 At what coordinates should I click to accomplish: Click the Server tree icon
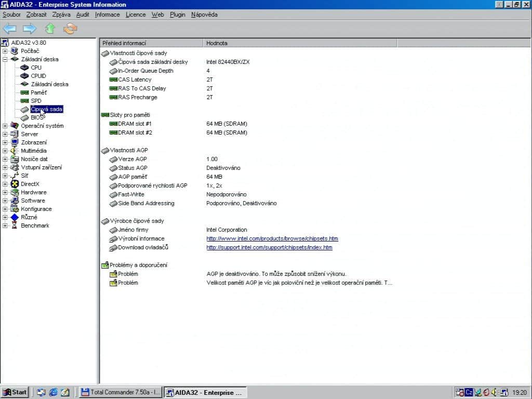14,134
